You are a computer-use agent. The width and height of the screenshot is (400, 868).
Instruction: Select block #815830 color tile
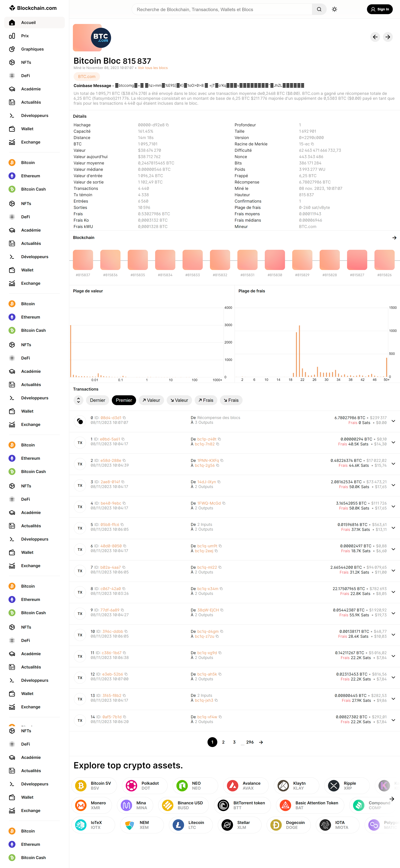click(x=275, y=260)
